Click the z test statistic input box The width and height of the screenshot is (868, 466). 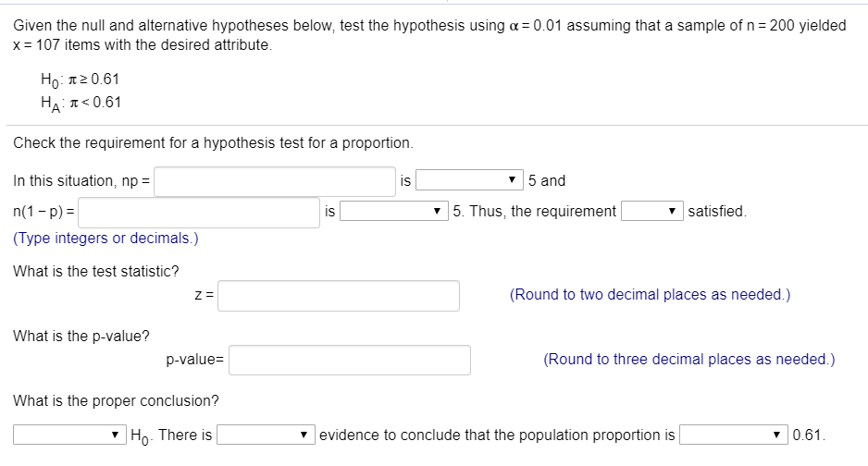pos(339,296)
